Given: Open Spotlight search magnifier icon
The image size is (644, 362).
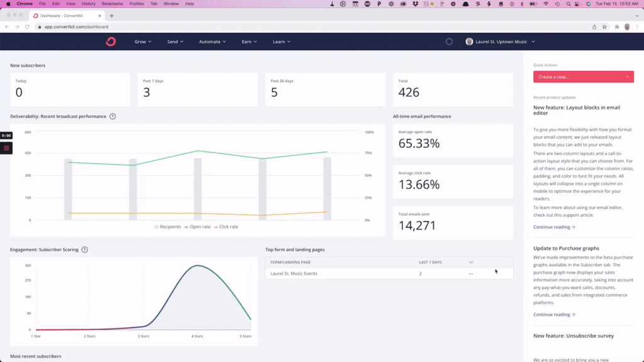Looking at the screenshot, I should point(569,4).
